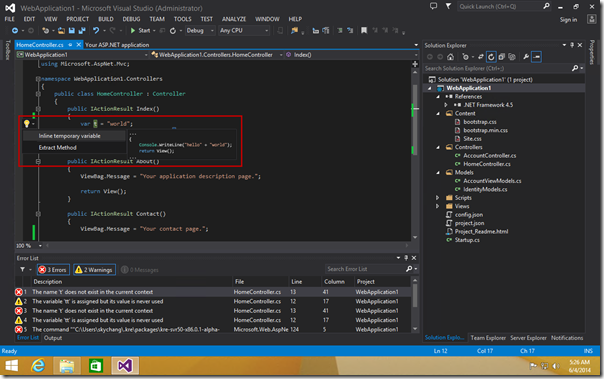The image size is (604, 379).
Task: Click the Save floppy disk icon
Action: 72,30
